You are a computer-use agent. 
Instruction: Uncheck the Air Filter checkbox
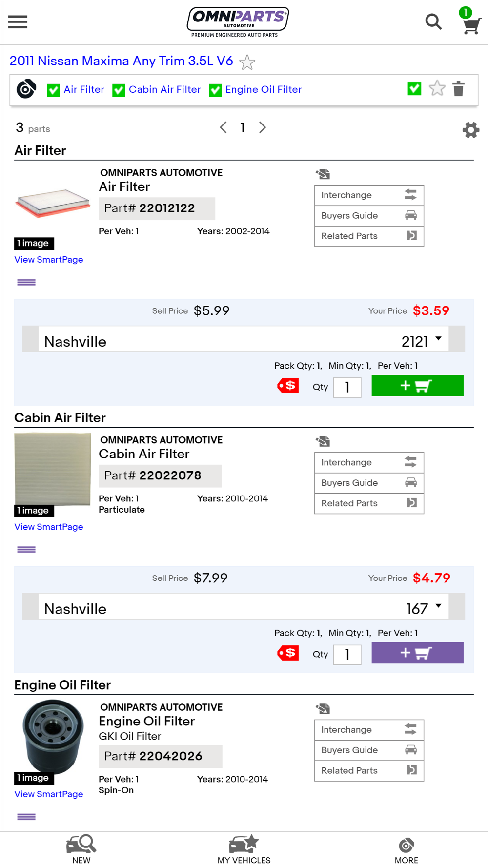pyautogui.click(x=53, y=90)
